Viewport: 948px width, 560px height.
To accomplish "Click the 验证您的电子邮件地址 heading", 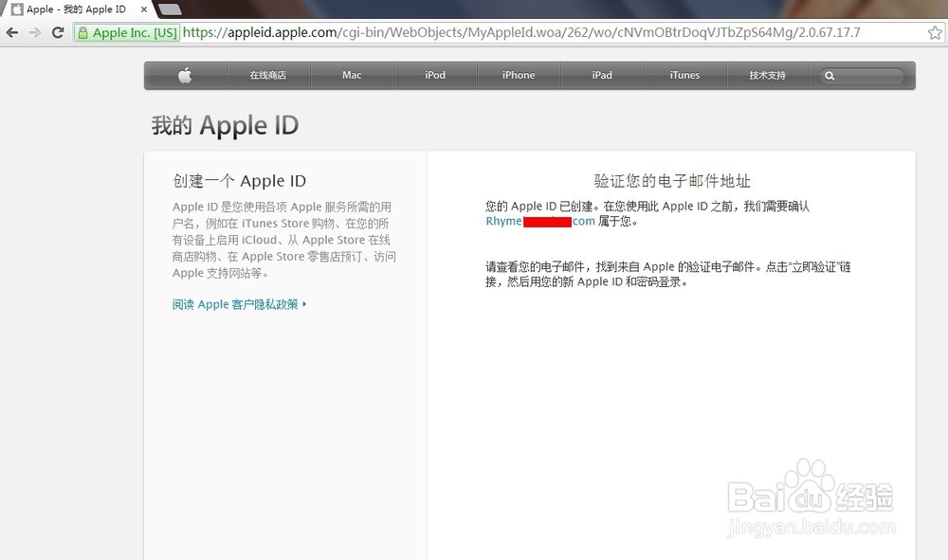I will coord(672,181).
